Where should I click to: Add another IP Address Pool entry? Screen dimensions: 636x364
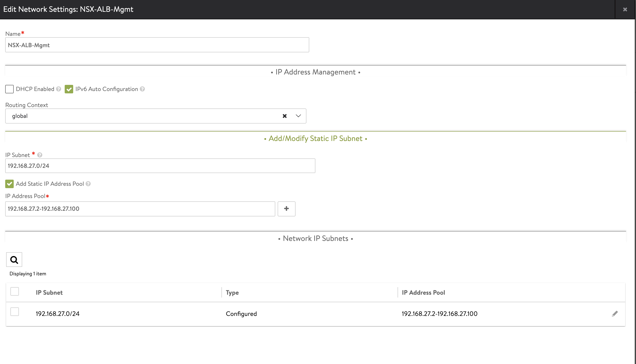pyautogui.click(x=286, y=208)
